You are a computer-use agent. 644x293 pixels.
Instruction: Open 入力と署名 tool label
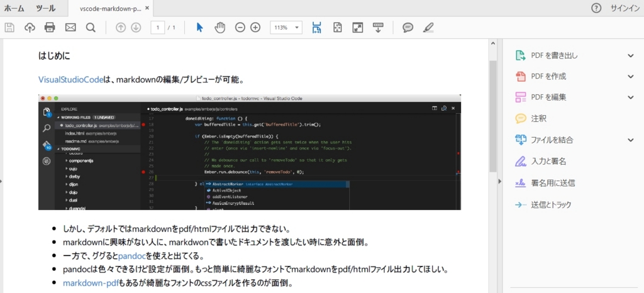click(x=548, y=161)
